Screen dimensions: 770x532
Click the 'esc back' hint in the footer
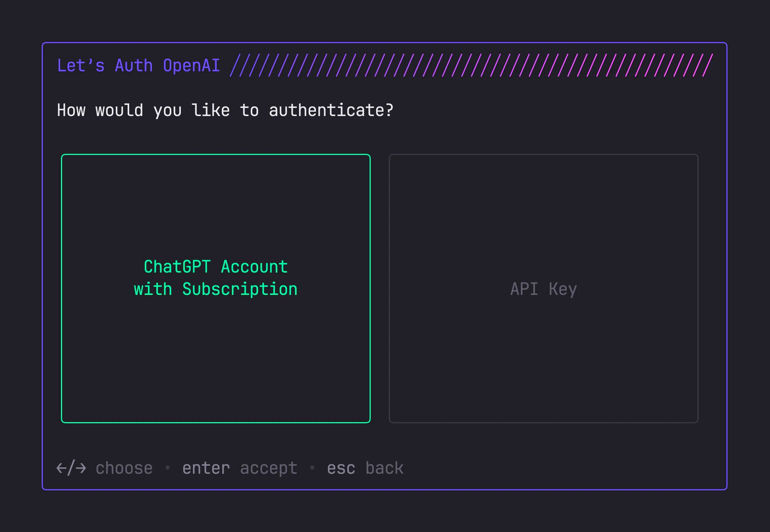[365, 468]
